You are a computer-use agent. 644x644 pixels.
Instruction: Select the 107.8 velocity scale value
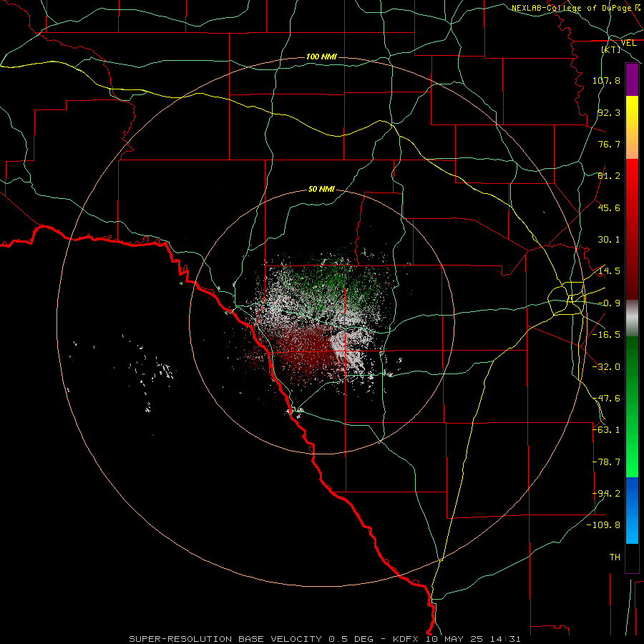coord(606,80)
